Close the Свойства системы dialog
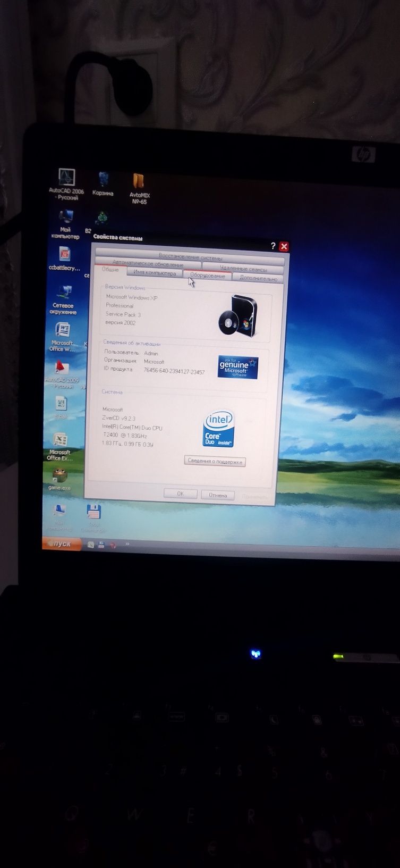This screenshot has height=868, width=400. [284, 246]
